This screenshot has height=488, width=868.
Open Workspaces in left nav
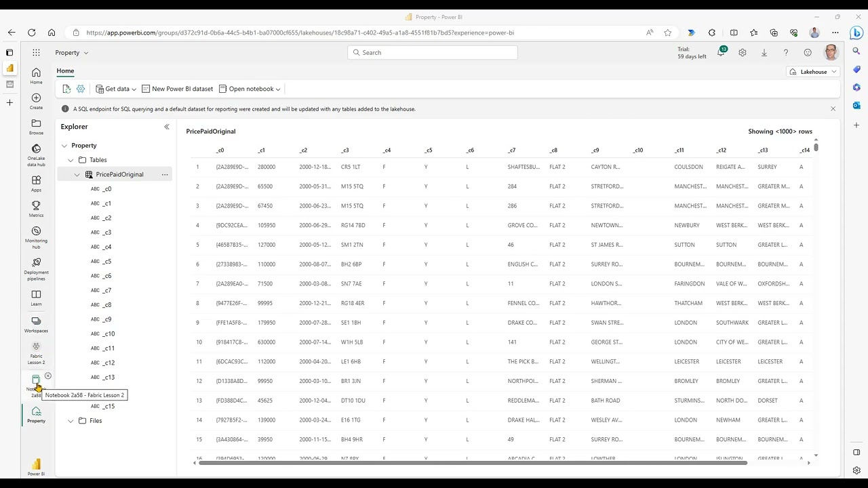[x=36, y=325]
